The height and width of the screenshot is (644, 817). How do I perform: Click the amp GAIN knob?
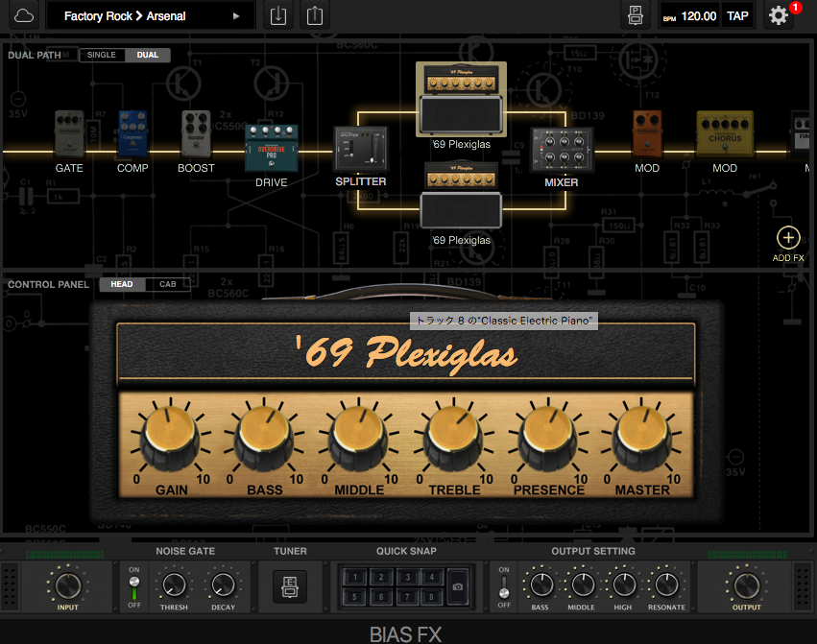click(170, 437)
